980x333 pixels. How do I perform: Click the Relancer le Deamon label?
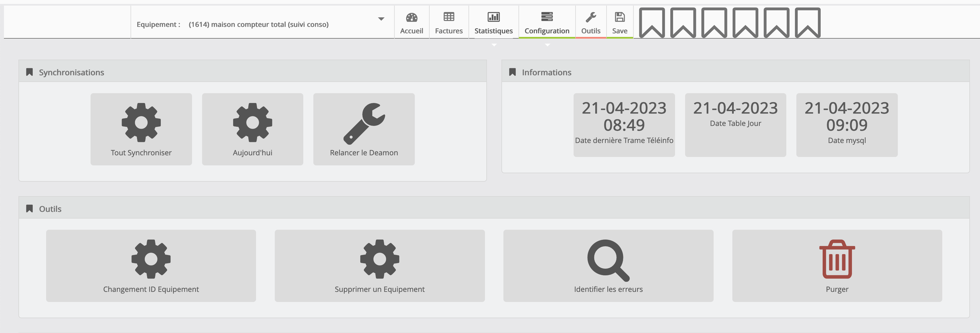(364, 153)
